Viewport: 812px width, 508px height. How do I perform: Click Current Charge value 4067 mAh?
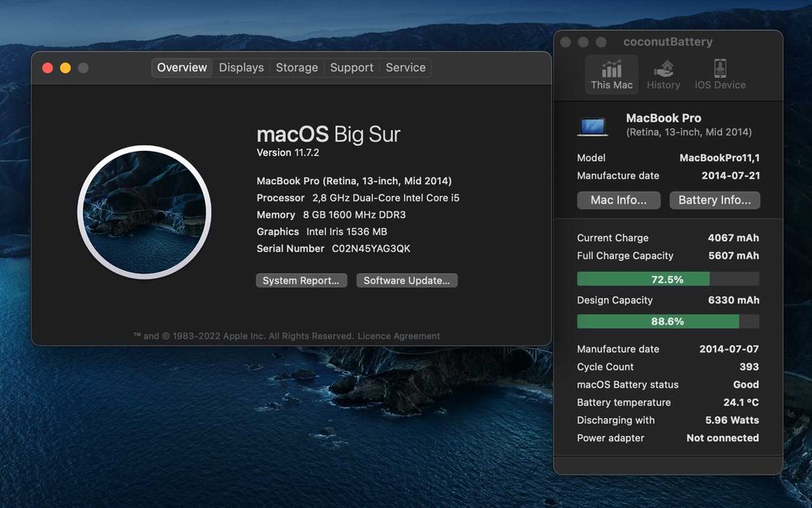pyautogui.click(x=733, y=238)
